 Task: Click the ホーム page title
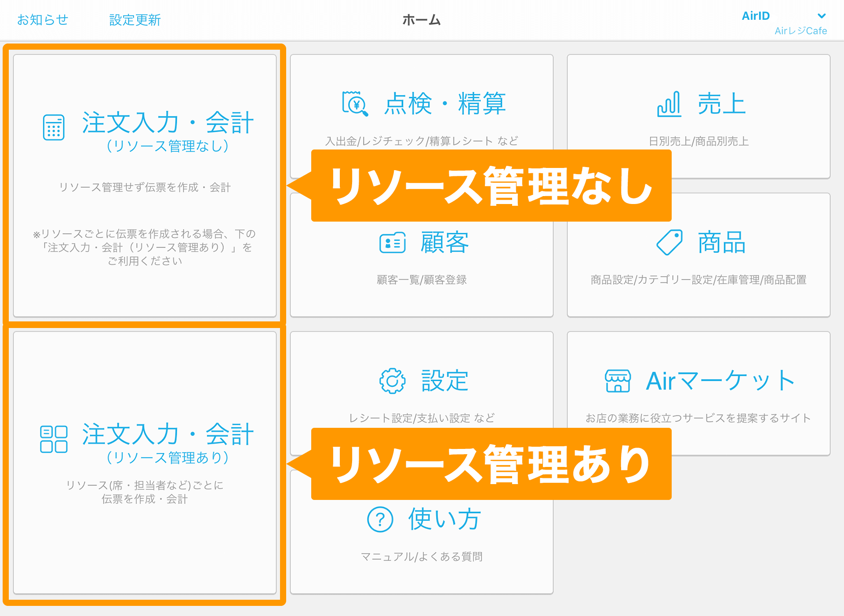point(422,20)
